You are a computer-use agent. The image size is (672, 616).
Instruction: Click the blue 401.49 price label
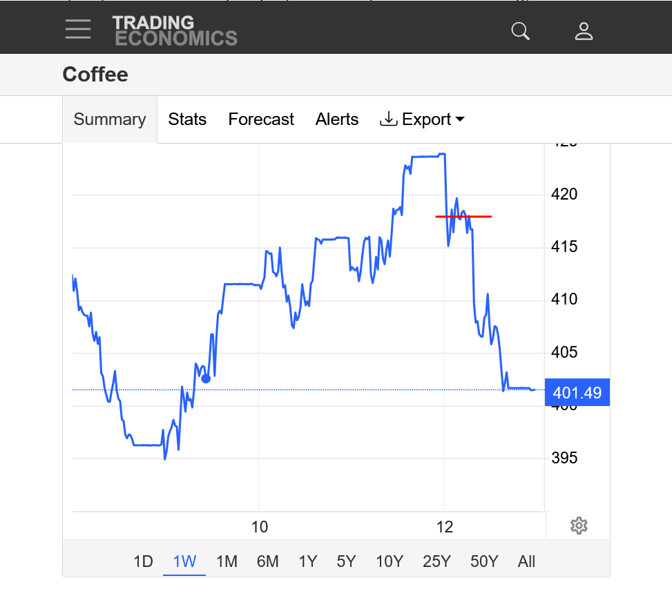point(577,394)
